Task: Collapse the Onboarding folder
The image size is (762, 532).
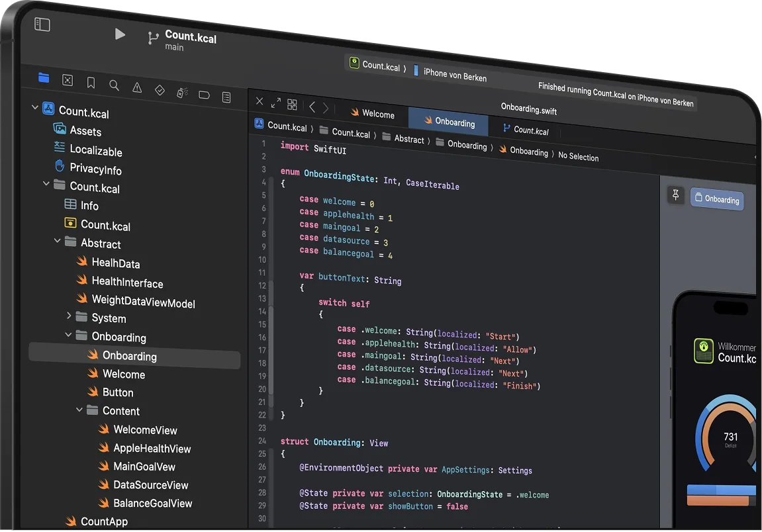Action: pyautogui.click(x=69, y=335)
